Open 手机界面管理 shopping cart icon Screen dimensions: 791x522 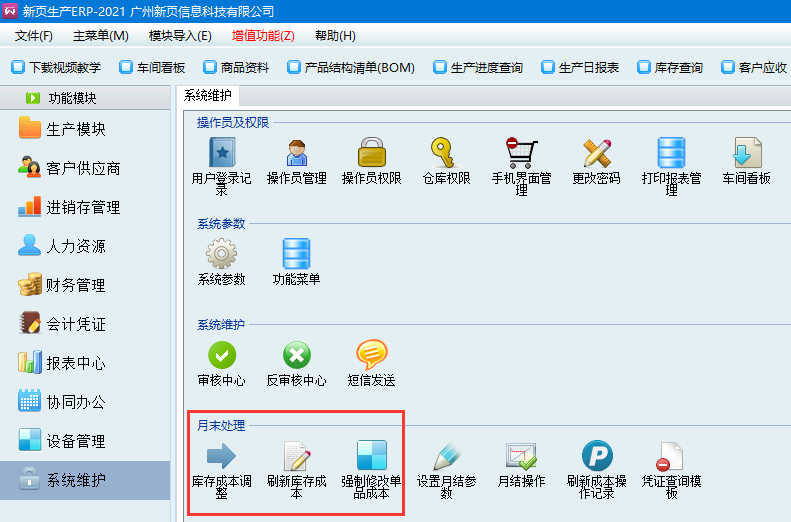click(x=521, y=153)
